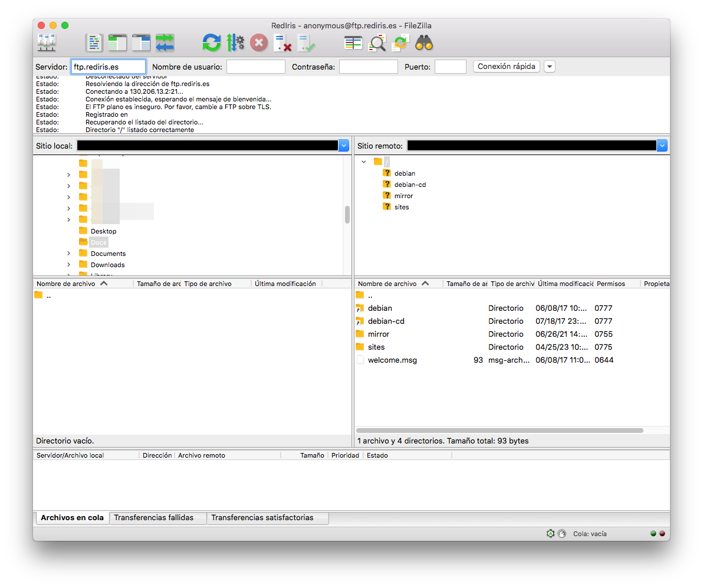Open the Conexión rápida history dropdown arrow
Image resolution: width=703 pixels, height=588 pixels.
pyautogui.click(x=550, y=67)
